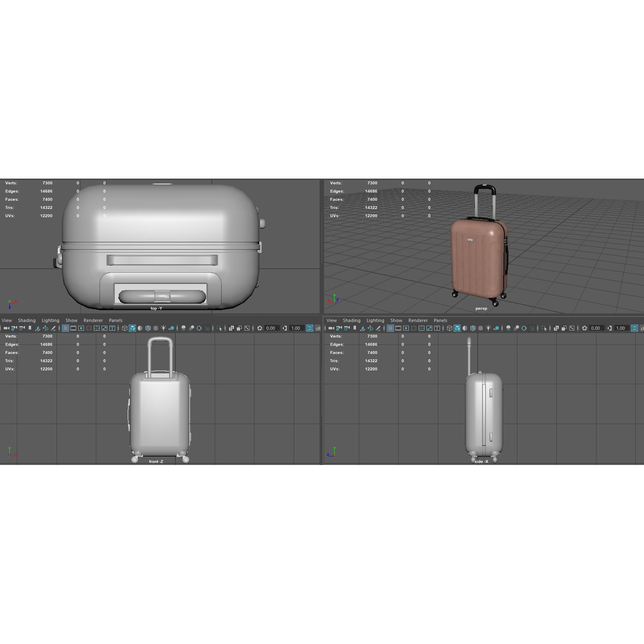Toggle 2D Pan/Zoom icon in front -Z panel
Screen dimensions: 644x644
pos(45,328)
